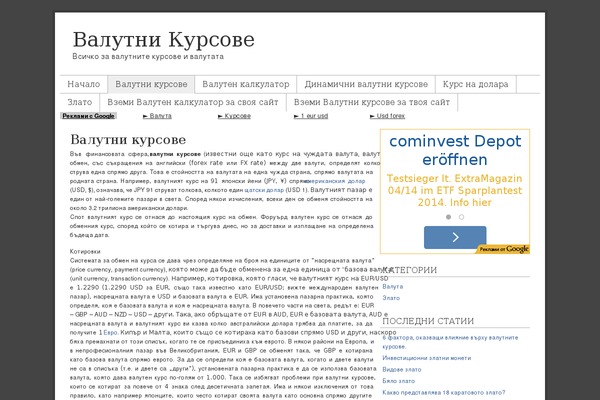Select the second ad carousel dot
The image size is (600, 400).
click(x=461, y=217)
